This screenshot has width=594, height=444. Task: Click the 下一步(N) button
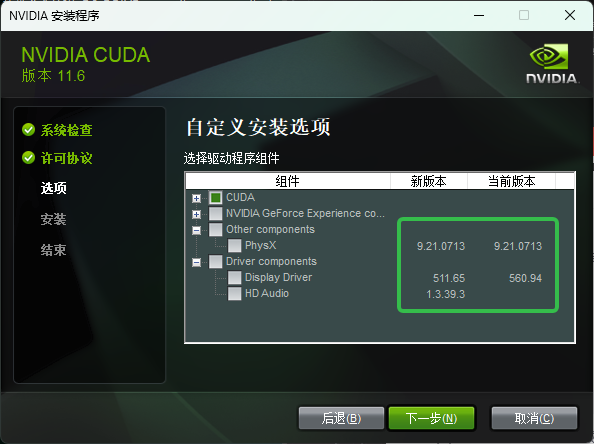431,418
